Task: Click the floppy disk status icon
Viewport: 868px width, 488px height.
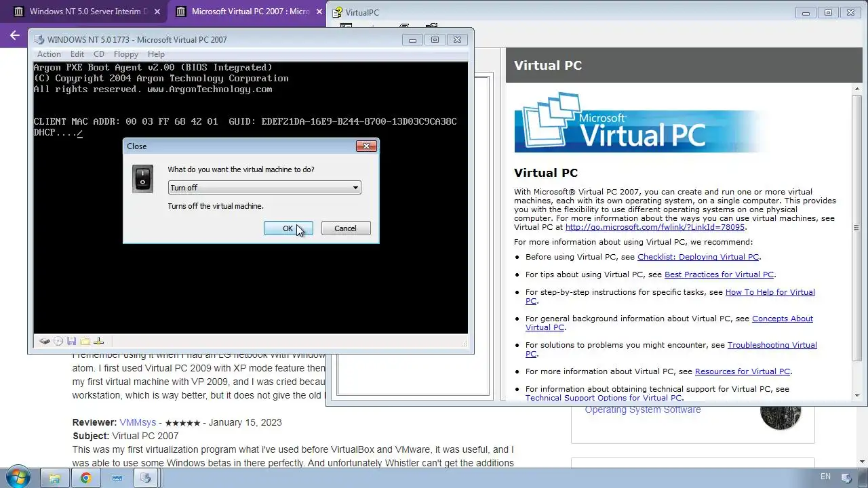Action: [72, 342]
